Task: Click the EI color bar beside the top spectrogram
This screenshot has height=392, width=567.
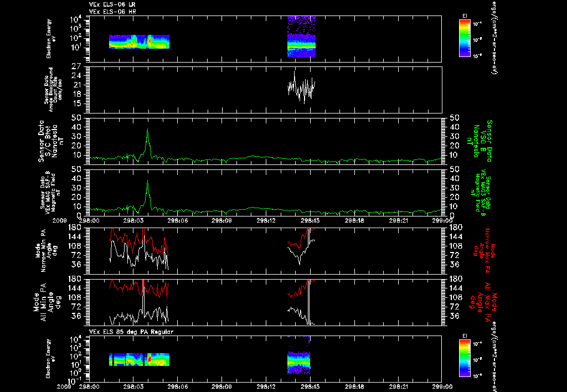Action: (x=465, y=38)
